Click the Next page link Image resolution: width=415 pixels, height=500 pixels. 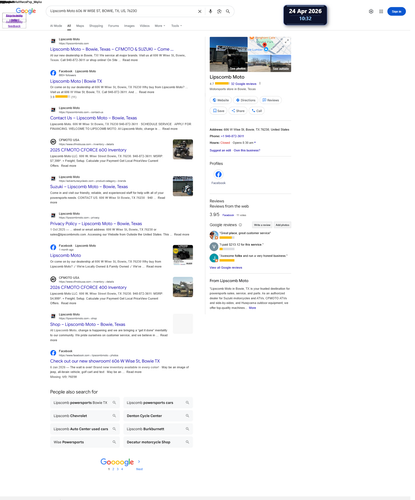(x=139, y=469)
